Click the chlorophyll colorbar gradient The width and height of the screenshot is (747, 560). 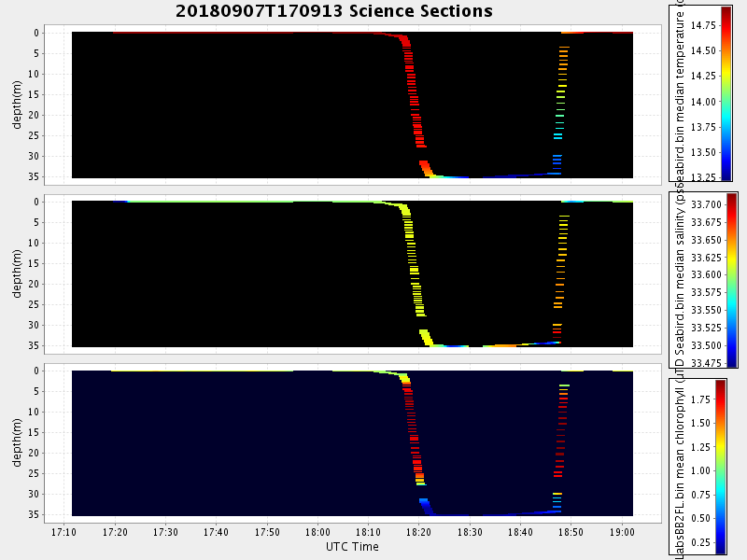[x=720, y=467]
